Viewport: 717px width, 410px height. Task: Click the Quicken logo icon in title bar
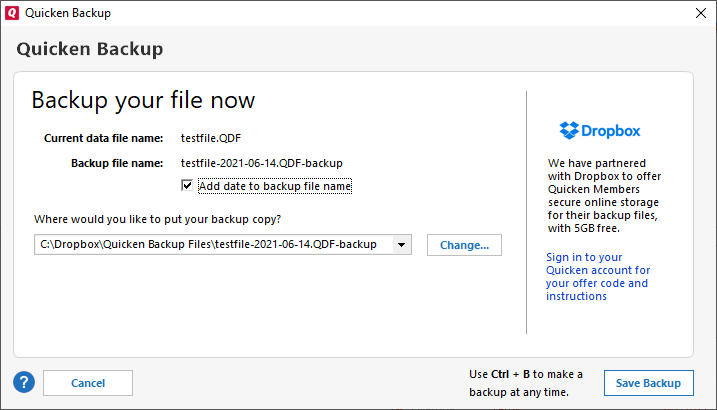tap(11, 13)
